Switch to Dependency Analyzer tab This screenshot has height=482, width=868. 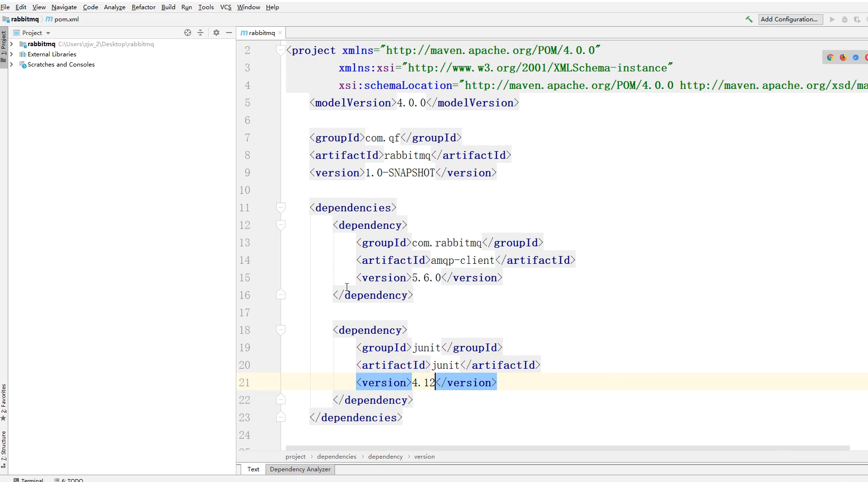(300, 469)
